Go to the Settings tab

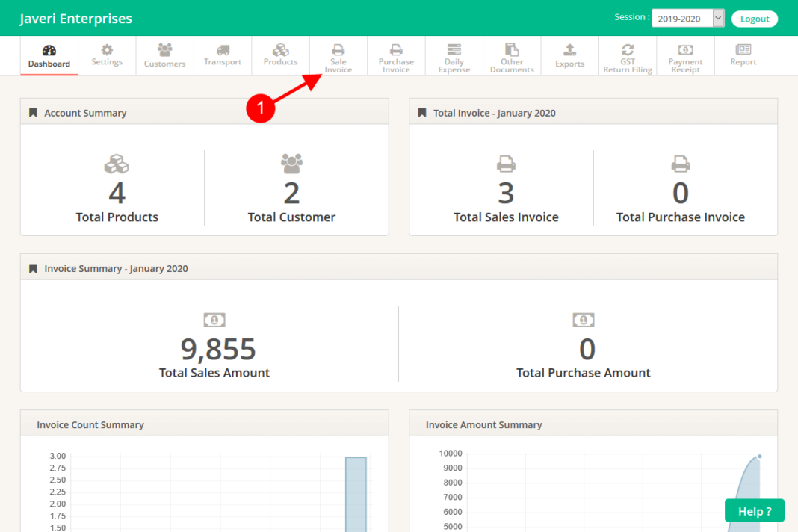click(106, 55)
